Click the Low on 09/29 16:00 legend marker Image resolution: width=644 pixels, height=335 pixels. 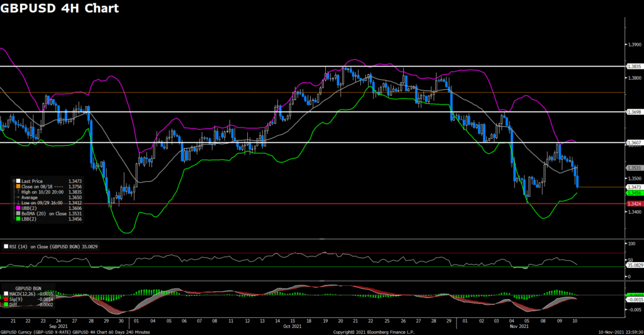[18, 203]
